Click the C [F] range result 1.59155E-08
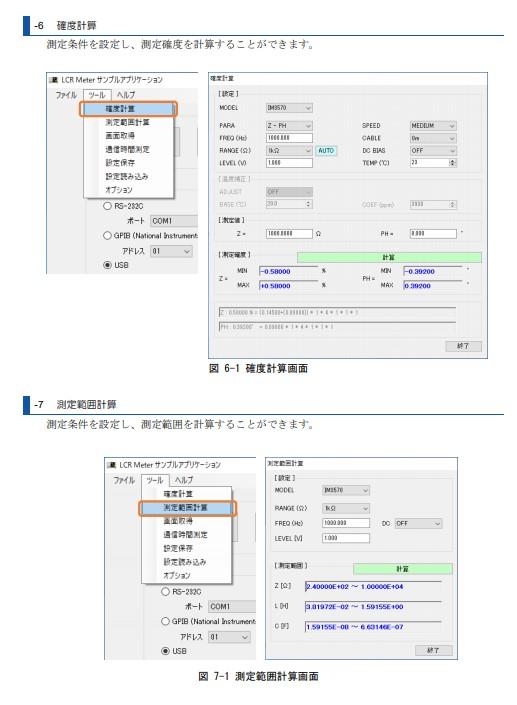Viewport: 517px width, 705px height. tap(373, 627)
